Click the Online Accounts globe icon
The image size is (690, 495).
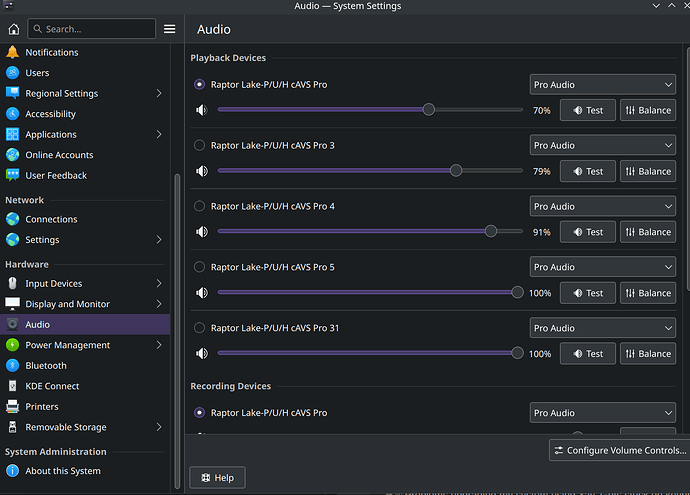12,155
